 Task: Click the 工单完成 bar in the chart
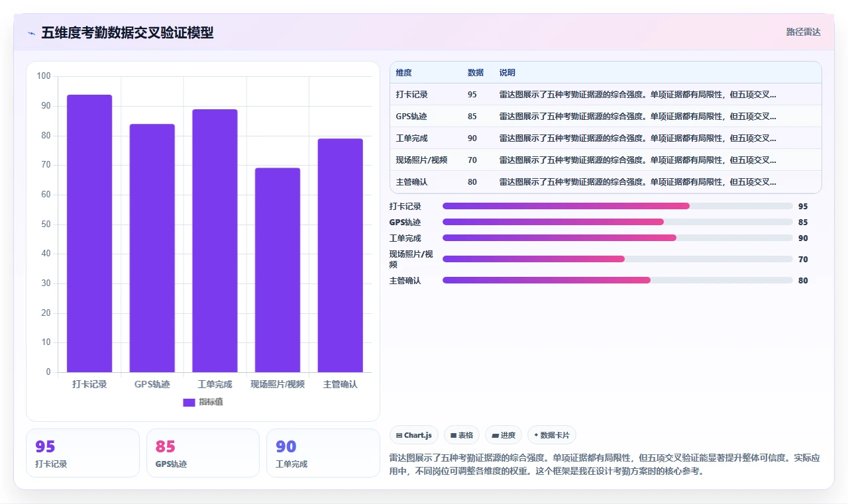tap(215, 240)
